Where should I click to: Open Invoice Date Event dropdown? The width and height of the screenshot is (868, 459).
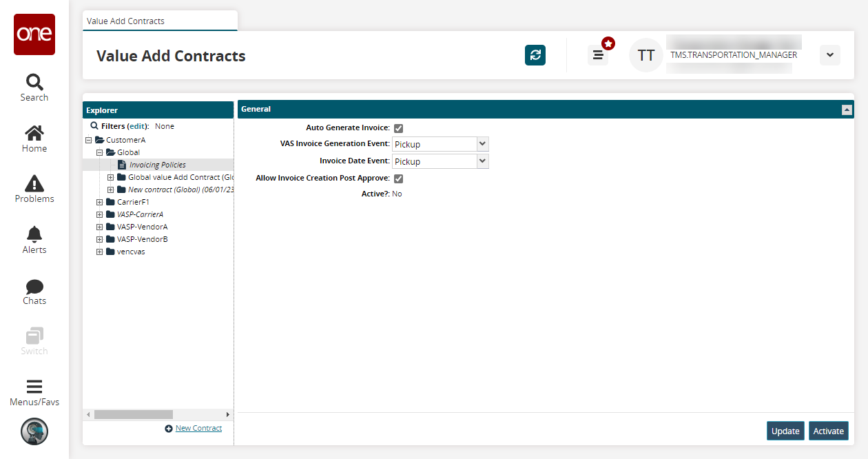click(440, 162)
